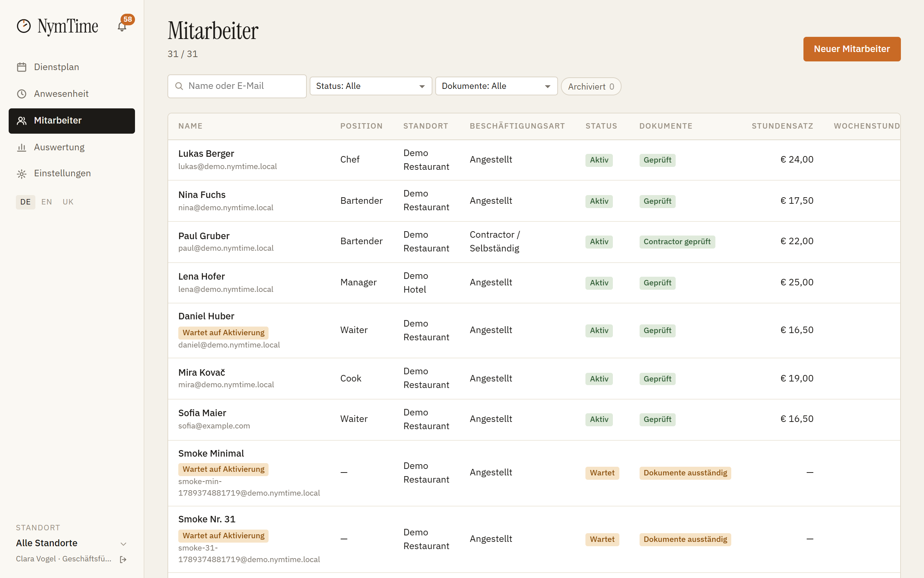Click the Beschäftigungsart column header
Viewport: 924px width, 578px height.
click(517, 126)
